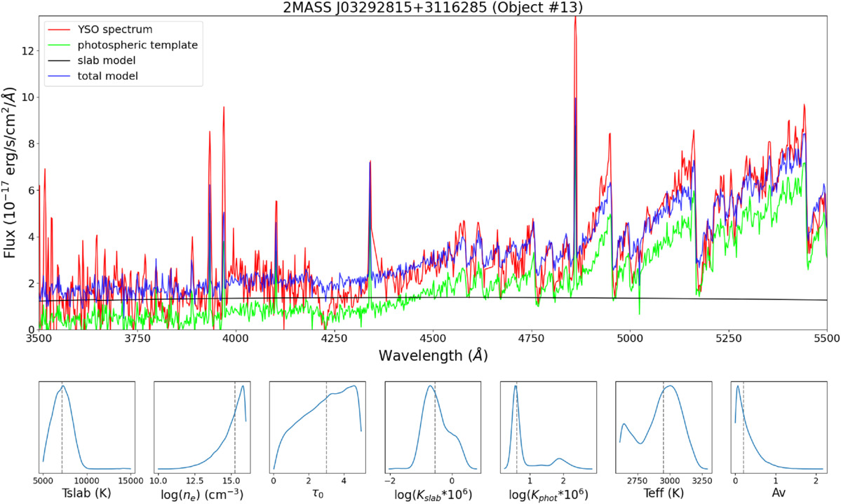
Task: Click the green photospheric template legend line
Action: point(59,45)
